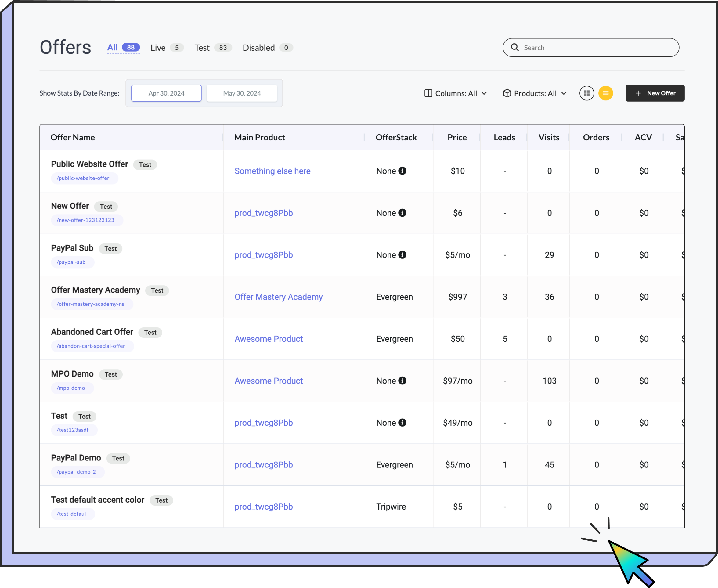Open the Apr 30, 2024 start date picker
Image resolution: width=718 pixels, height=588 pixels.
(166, 93)
